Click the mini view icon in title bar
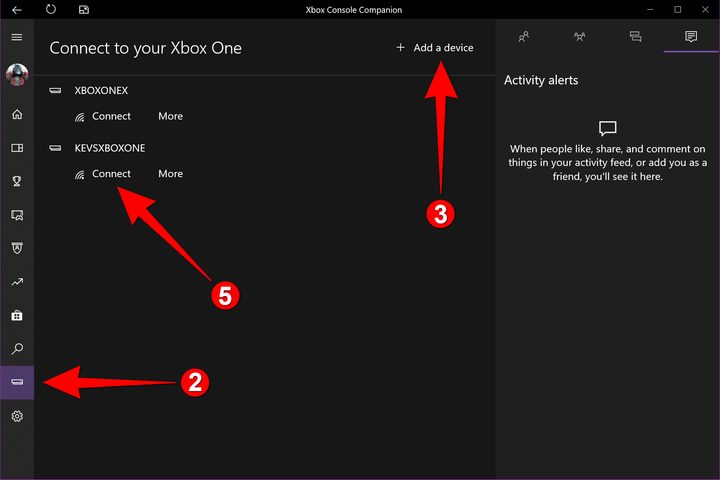The height and width of the screenshot is (480, 720). click(84, 10)
